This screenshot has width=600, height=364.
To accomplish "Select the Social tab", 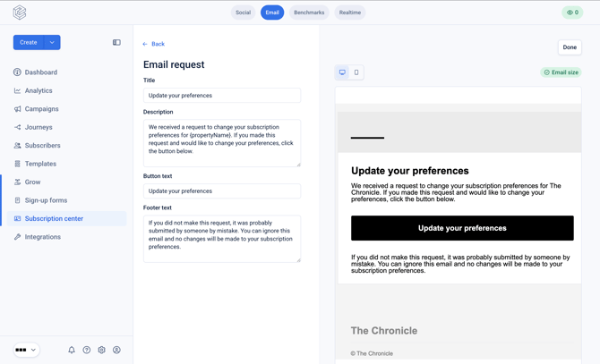I will (x=243, y=13).
